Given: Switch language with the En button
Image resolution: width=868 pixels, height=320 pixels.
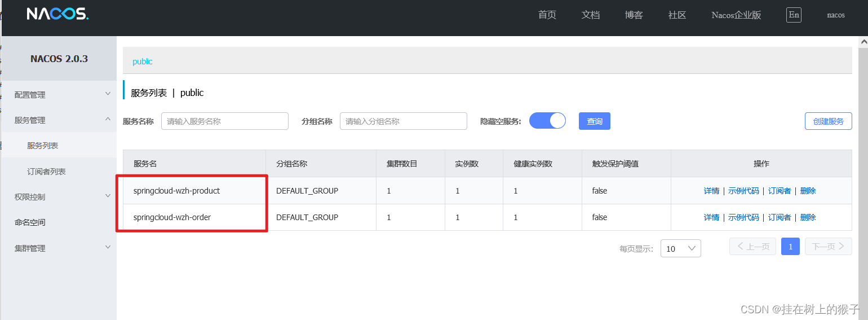Looking at the screenshot, I should click(794, 15).
